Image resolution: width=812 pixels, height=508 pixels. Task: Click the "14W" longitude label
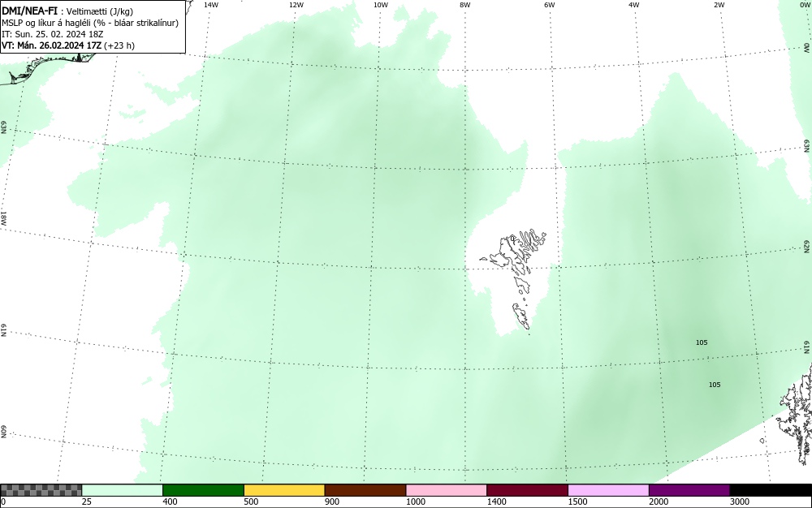click(211, 5)
